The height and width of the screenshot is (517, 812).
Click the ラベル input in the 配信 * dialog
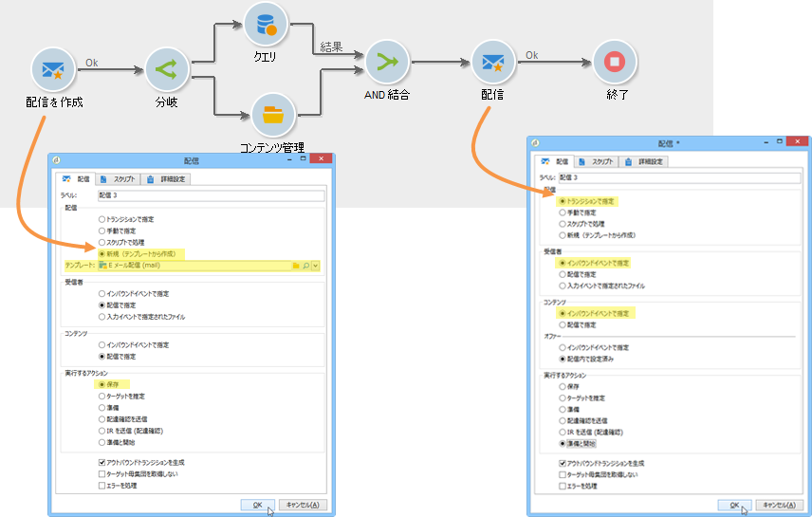point(679,177)
